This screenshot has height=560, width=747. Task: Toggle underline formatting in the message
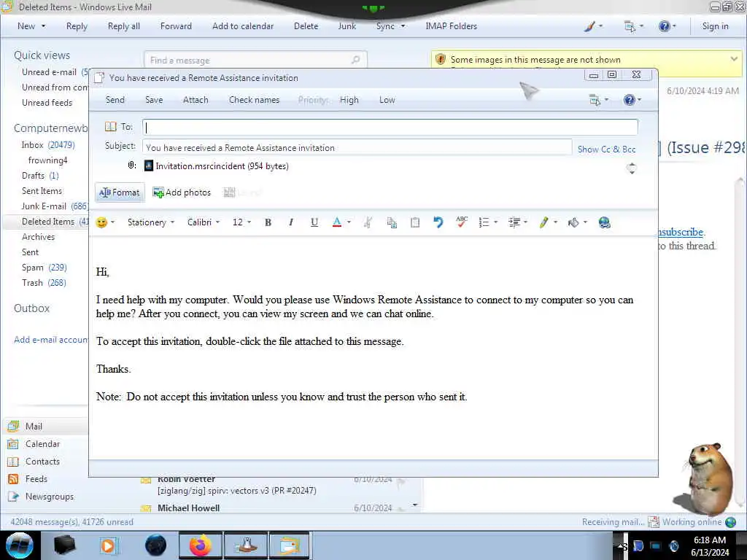(x=314, y=222)
